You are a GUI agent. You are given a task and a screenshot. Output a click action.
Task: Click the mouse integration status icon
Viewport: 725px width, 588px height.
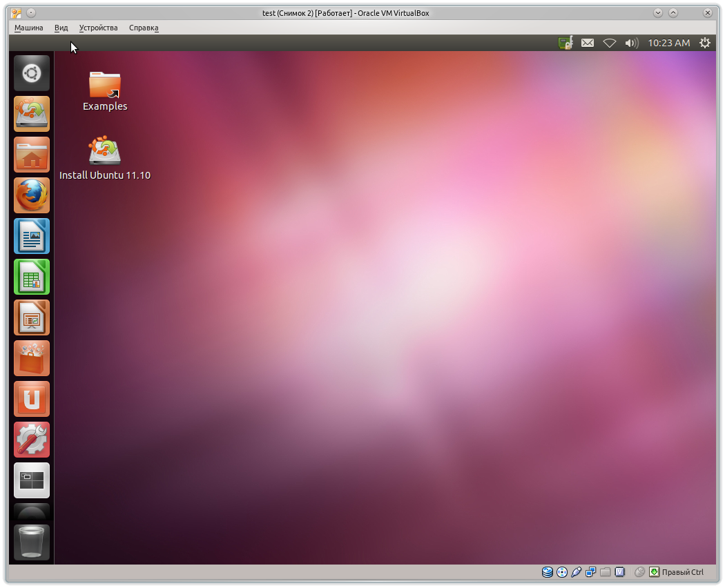[639, 572]
